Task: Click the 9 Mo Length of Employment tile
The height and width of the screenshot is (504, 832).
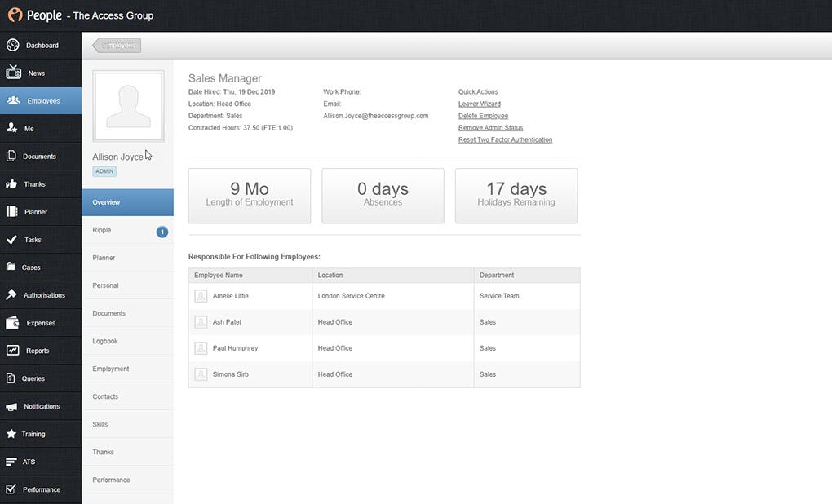Action: (250, 196)
